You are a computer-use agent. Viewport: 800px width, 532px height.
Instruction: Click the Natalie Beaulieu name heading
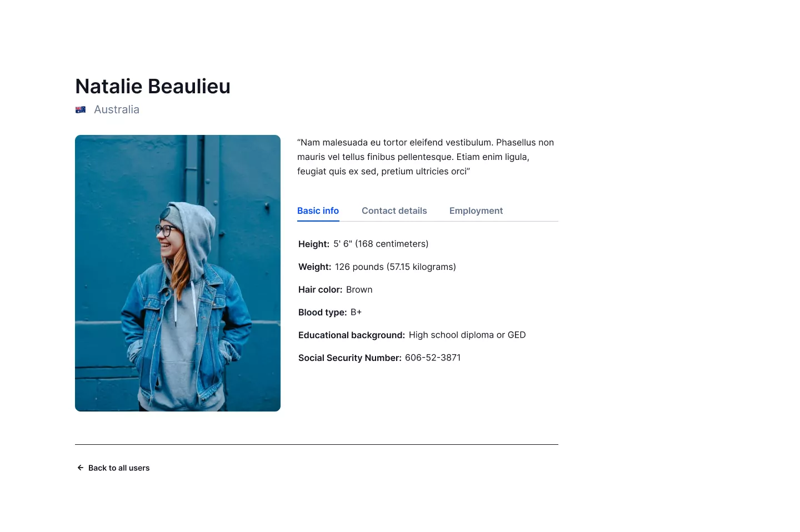(x=153, y=87)
